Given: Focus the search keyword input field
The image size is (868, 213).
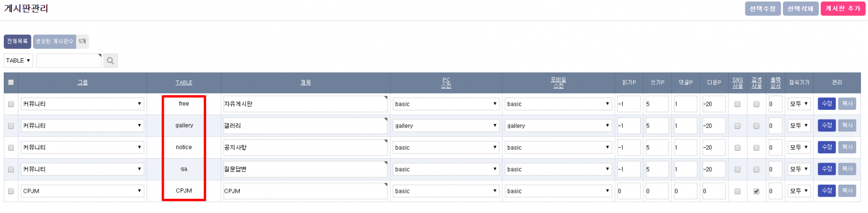Looking at the screenshot, I should point(69,61).
